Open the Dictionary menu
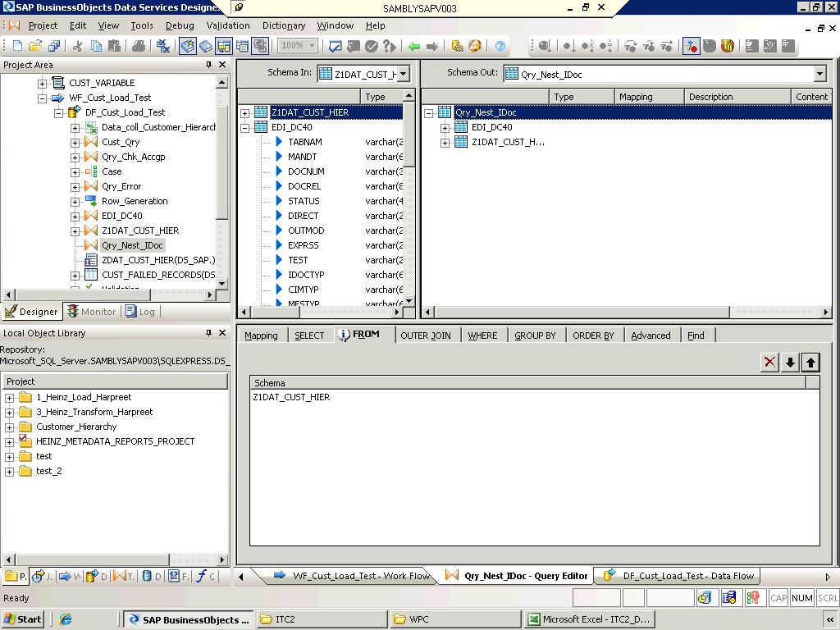Viewport: 840px width, 630px height. pyautogui.click(x=283, y=25)
